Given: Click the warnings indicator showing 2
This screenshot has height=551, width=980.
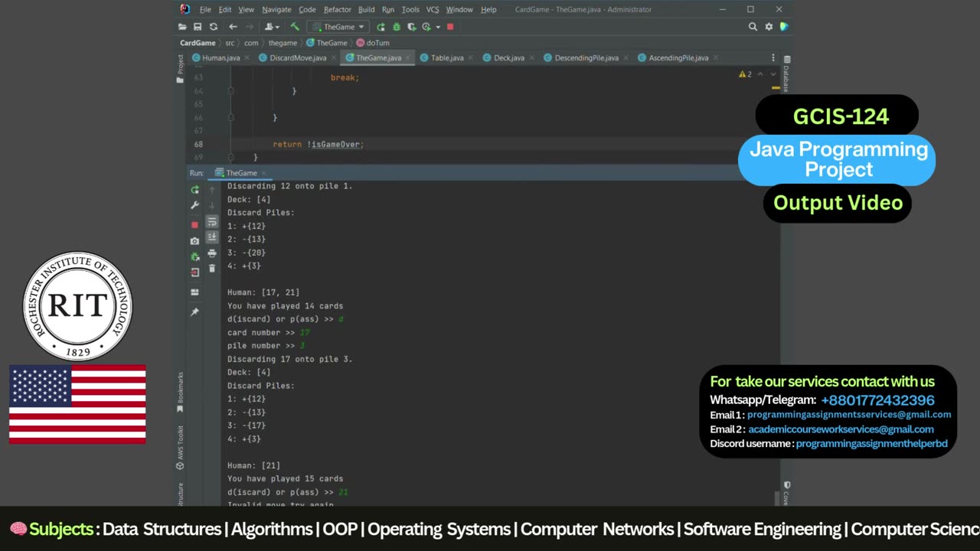Looking at the screenshot, I should 745,74.
